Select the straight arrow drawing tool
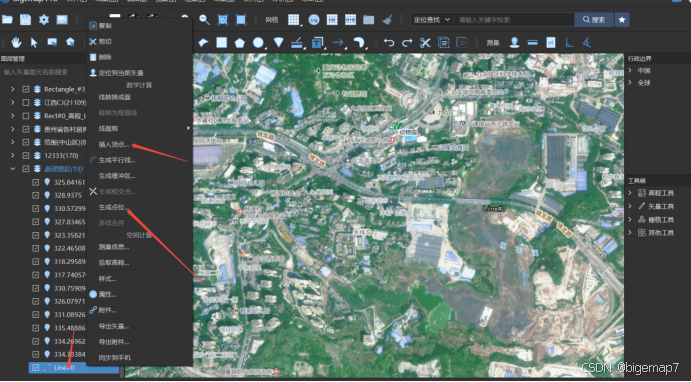Screen dimensions: 691x382 (338, 42)
